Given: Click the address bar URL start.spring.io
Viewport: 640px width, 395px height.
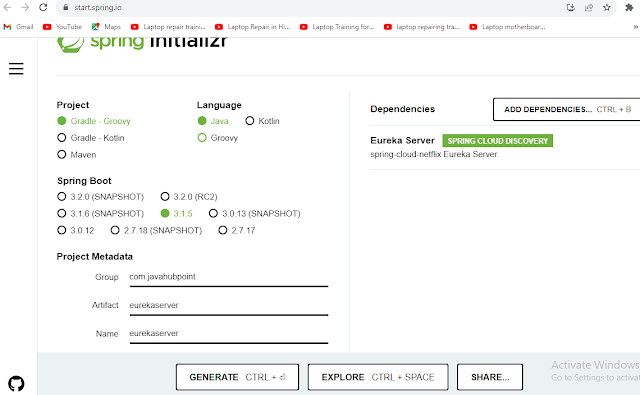Looking at the screenshot, I should 98,7.
